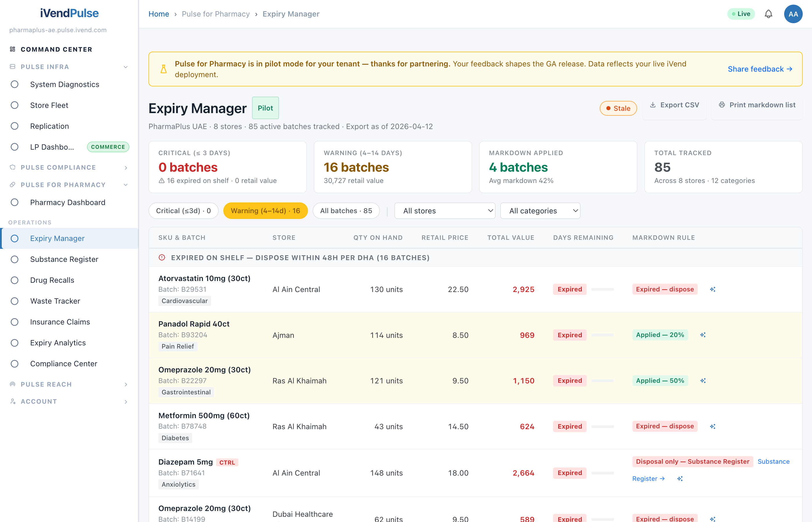
Task: Export CSV of batches
Action: point(675,105)
